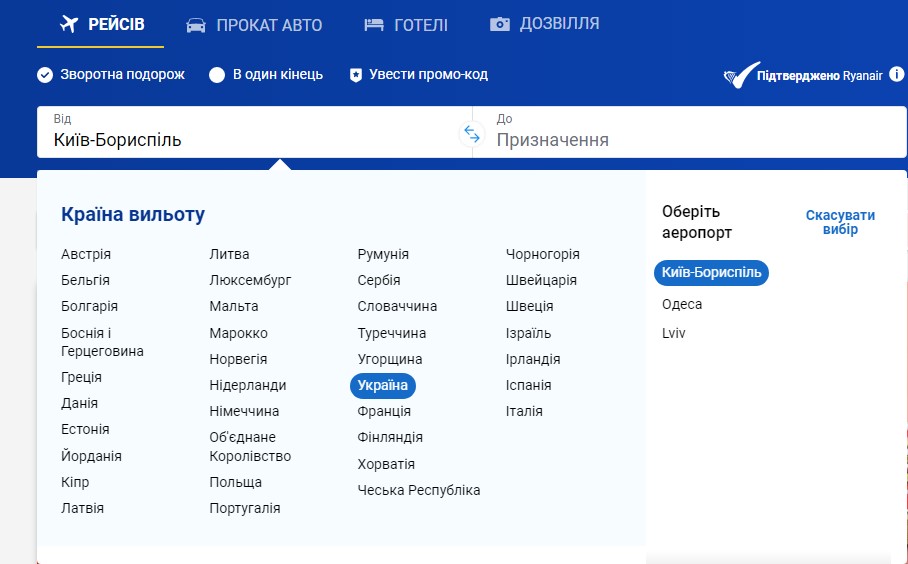Select Сербія in country list

(379, 280)
